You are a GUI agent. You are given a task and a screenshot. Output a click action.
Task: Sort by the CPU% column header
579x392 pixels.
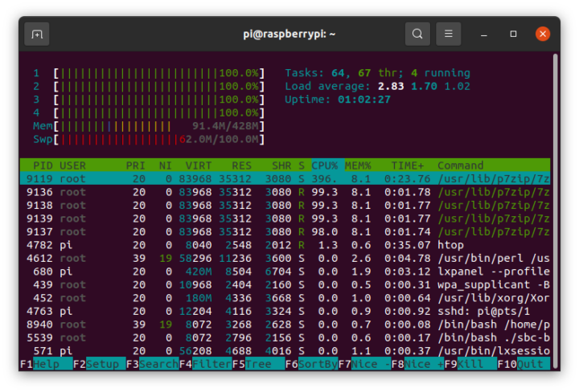click(325, 165)
